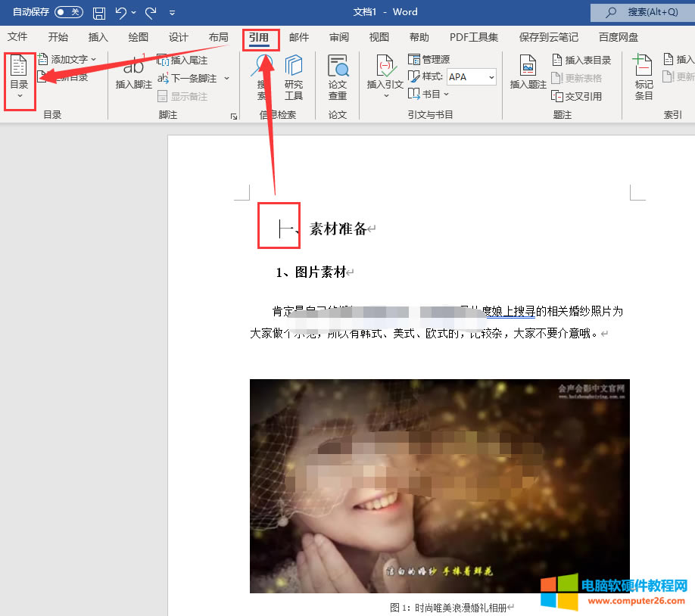Image resolution: width=695 pixels, height=616 pixels.
Task: Click the Insert Caption (插入题注) icon
Action: coord(528,74)
